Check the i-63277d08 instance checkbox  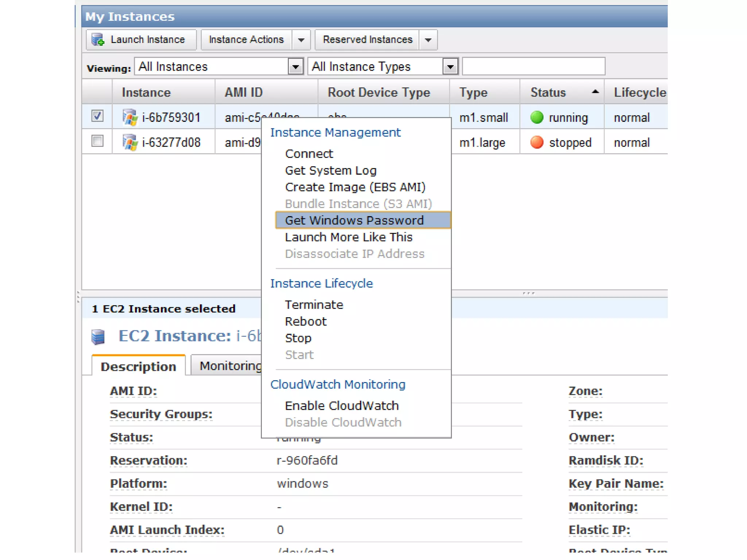coord(97,141)
